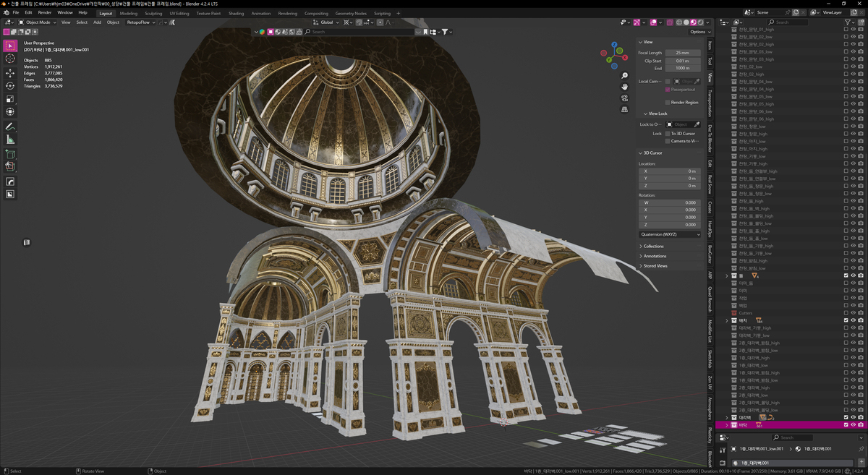Open the Render menu

pyautogui.click(x=45, y=12)
